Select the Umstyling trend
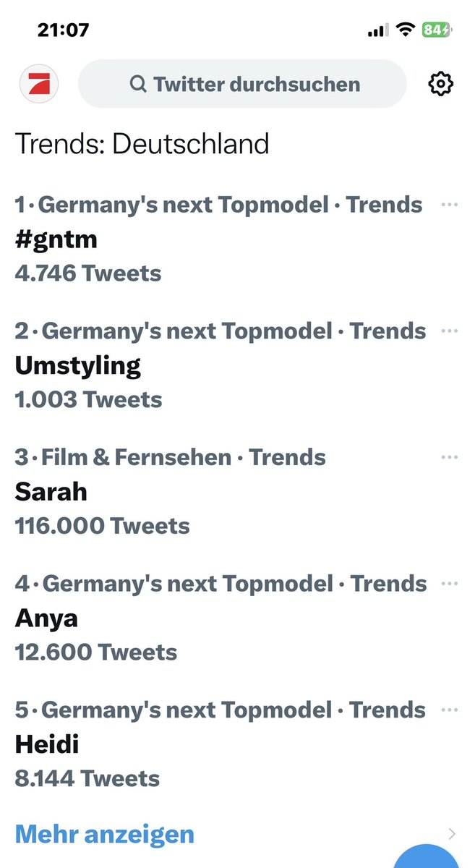The height and width of the screenshot is (868, 475). point(77,365)
